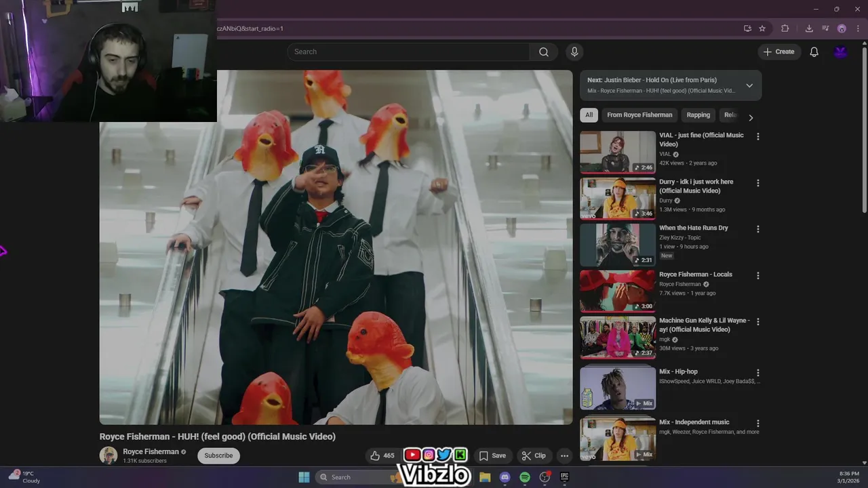868x488 pixels.
Task: Expand the Next queue mix panel
Action: click(x=749, y=85)
